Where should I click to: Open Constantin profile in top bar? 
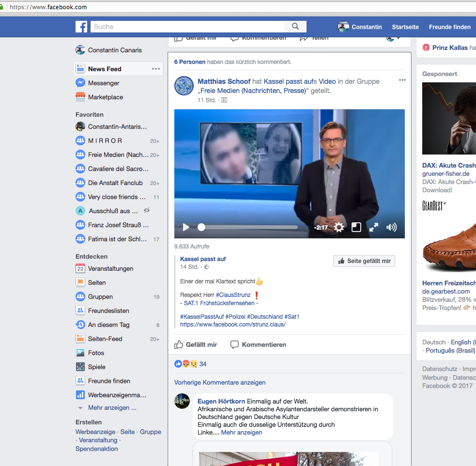point(360,27)
